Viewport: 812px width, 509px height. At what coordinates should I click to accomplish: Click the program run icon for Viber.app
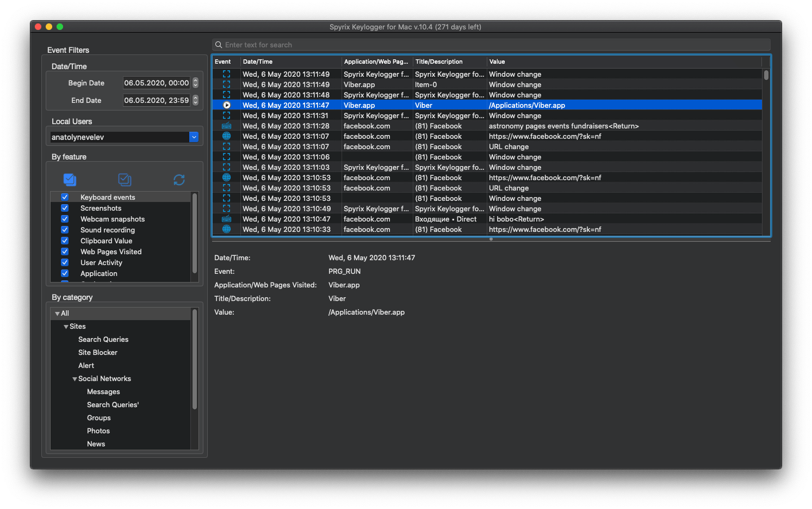point(227,105)
